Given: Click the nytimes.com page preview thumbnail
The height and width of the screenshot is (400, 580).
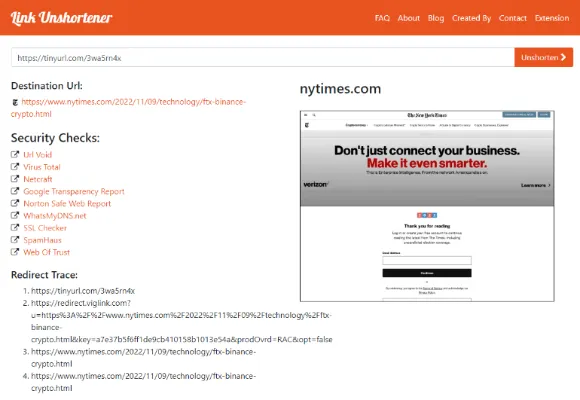Looking at the screenshot, I should point(427,206).
